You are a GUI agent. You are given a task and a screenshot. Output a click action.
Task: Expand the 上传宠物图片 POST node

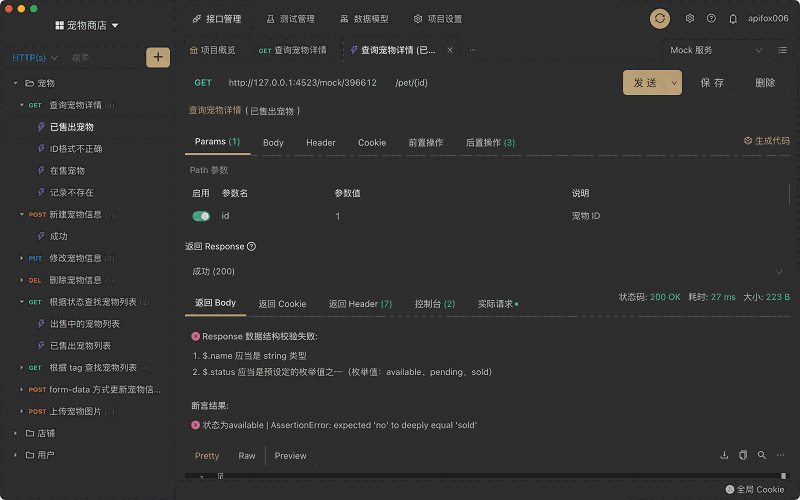coord(21,411)
